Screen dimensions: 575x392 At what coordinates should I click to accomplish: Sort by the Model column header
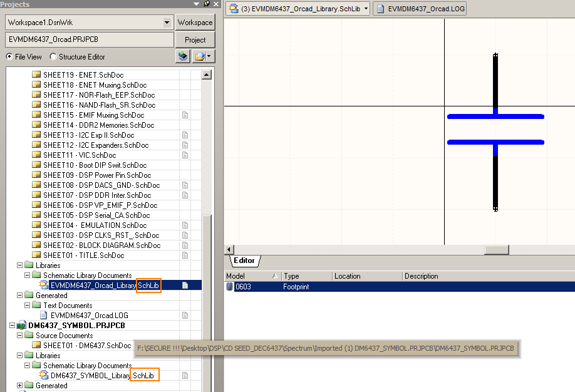(252, 276)
